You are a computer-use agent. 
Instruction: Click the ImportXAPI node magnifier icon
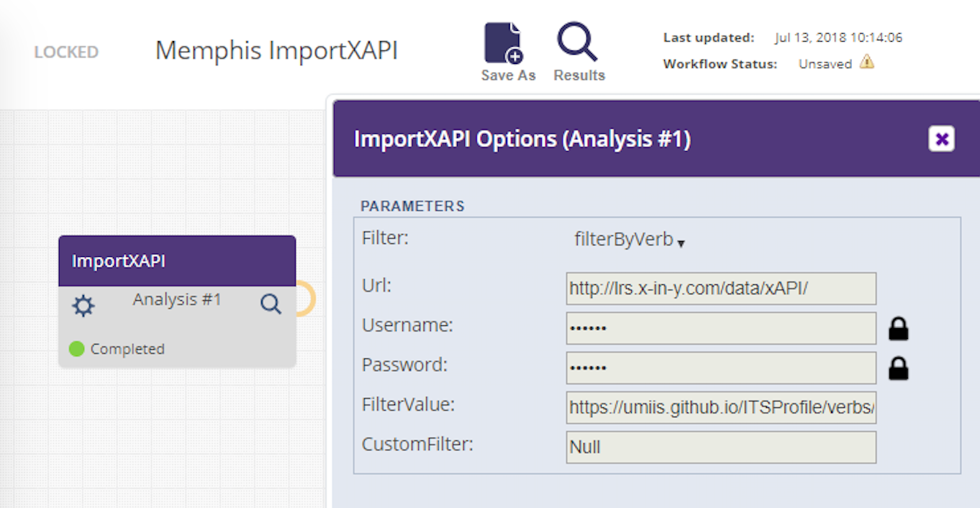click(271, 304)
